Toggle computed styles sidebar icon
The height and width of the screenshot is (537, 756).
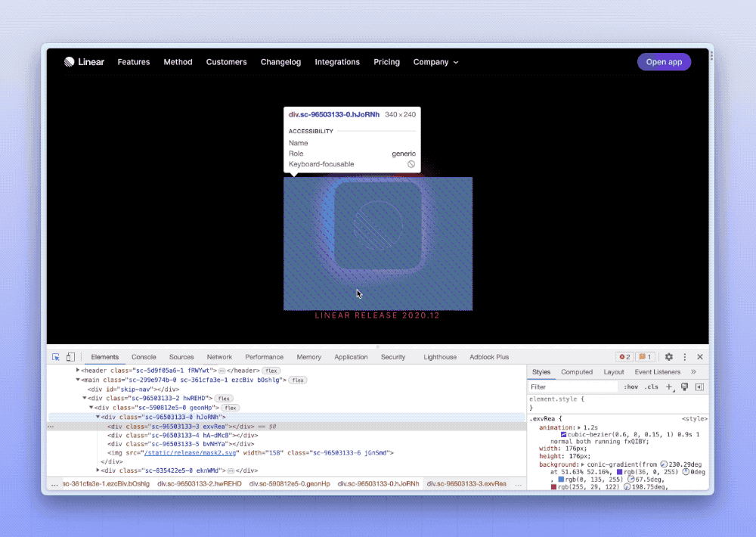(x=699, y=387)
